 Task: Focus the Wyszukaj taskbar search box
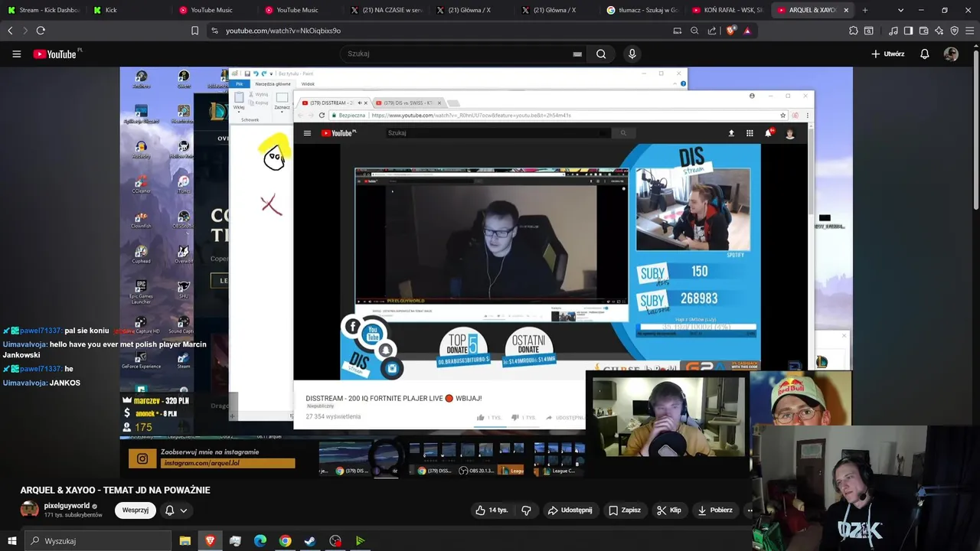(x=98, y=541)
